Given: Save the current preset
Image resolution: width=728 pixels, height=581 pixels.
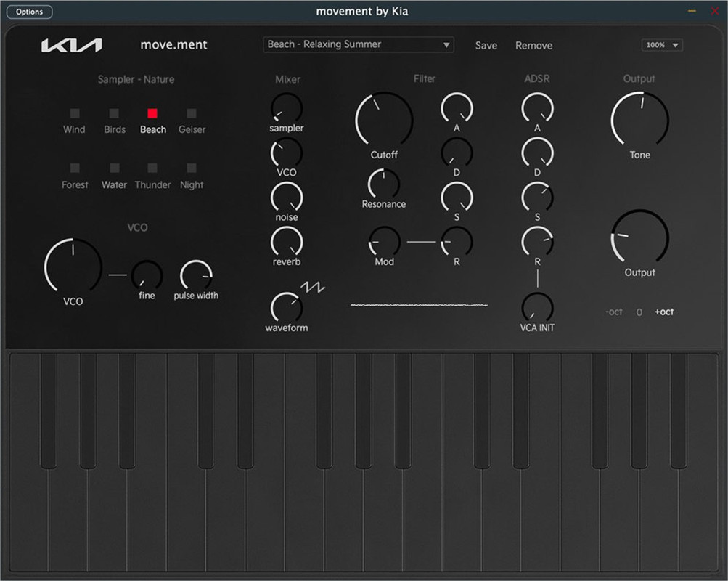Looking at the screenshot, I should click(x=486, y=46).
